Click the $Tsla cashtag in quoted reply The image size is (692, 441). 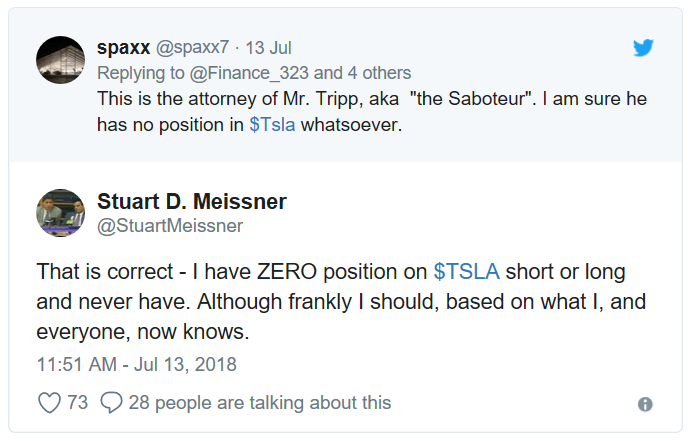(x=272, y=125)
